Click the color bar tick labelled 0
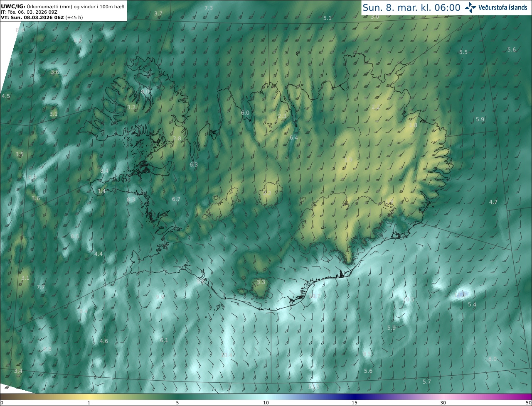Image resolution: width=532 pixels, height=406 pixels. pyautogui.click(x=2, y=403)
